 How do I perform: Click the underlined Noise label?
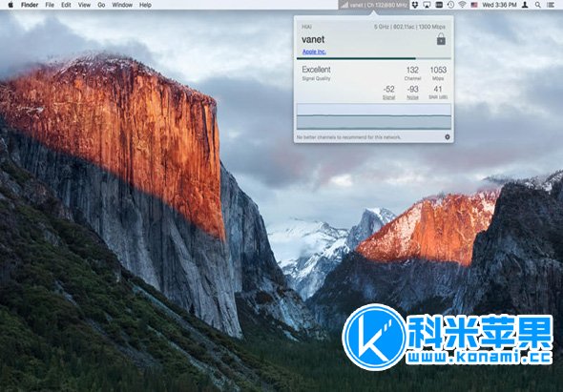coord(412,97)
